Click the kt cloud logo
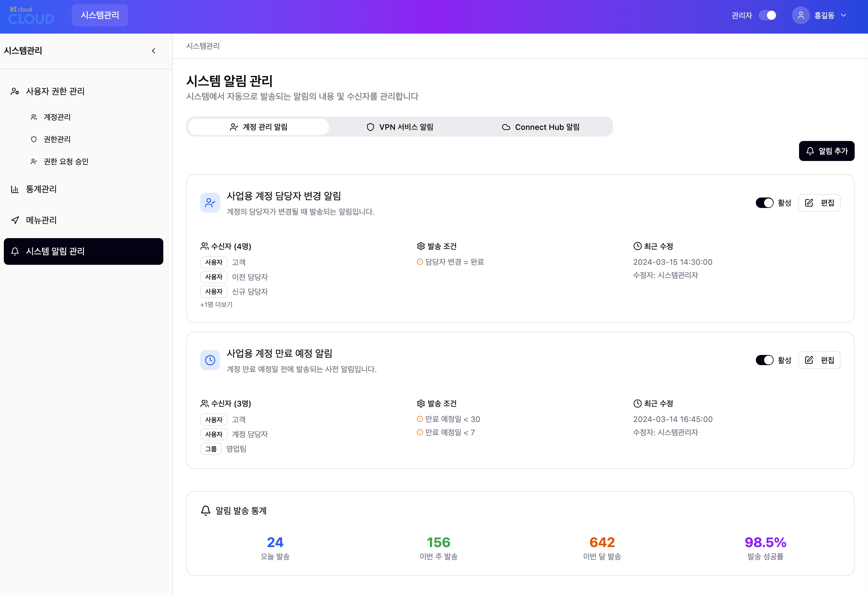868x595 pixels. (x=31, y=15)
